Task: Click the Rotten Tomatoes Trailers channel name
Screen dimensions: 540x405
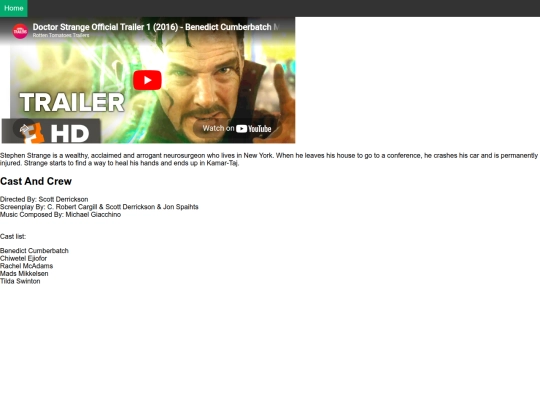Action: [x=61, y=35]
